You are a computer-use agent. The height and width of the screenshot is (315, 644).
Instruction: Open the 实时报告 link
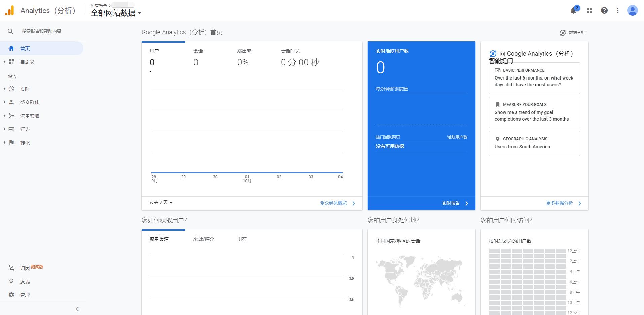(x=452, y=203)
